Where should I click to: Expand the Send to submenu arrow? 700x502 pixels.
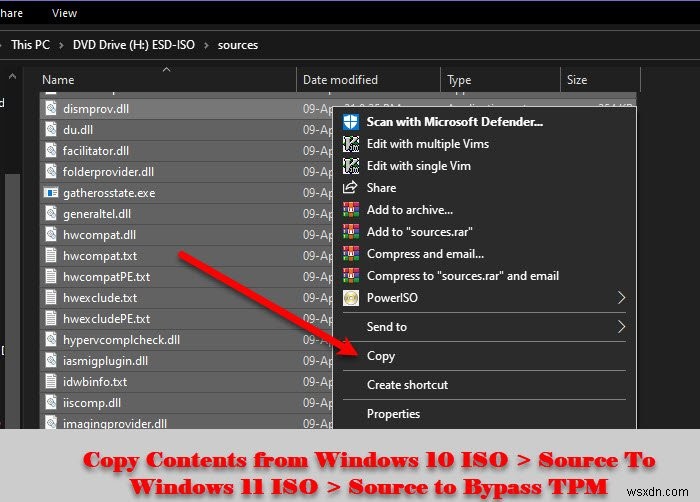point(621,326)
